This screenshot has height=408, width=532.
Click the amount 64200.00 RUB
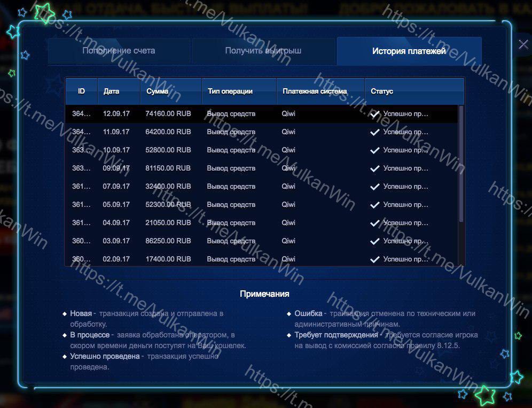[168, 132]
